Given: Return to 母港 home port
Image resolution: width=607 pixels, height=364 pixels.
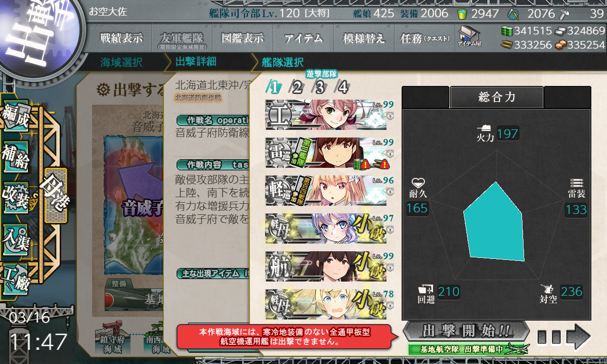Looking at the screenshot, I should point(56,196).
